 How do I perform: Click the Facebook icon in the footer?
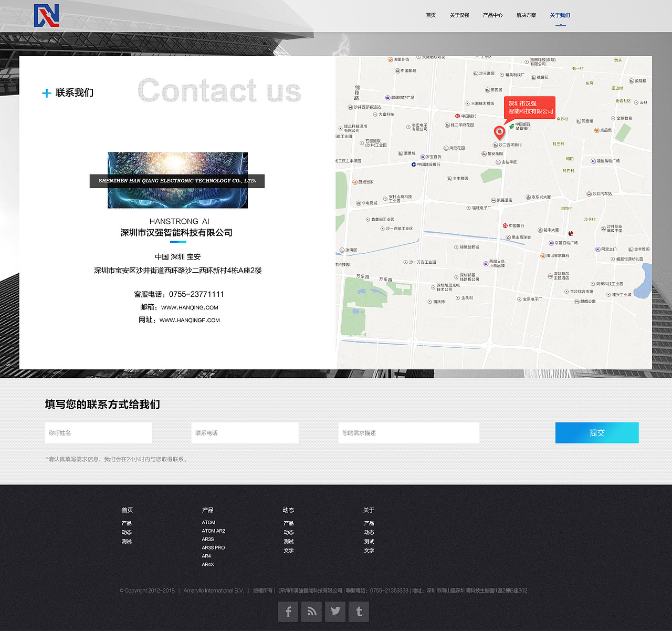click(x=288, y=612)
